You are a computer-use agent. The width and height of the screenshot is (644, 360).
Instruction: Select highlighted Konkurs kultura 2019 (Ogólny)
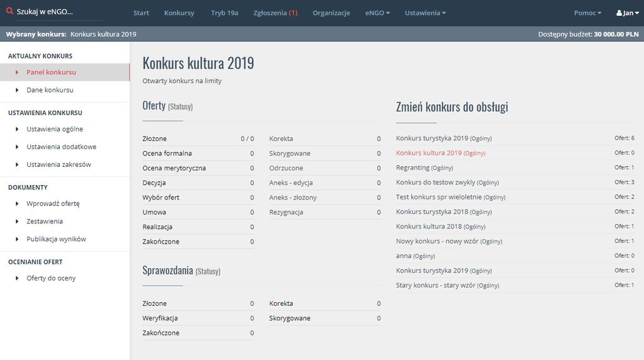(x=515, y=153)
